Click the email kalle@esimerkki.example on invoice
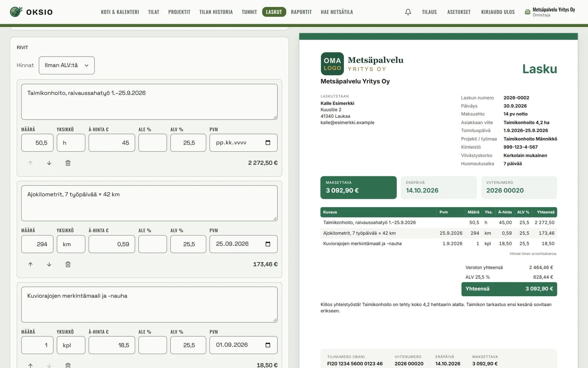 click(x=347, y=123)
